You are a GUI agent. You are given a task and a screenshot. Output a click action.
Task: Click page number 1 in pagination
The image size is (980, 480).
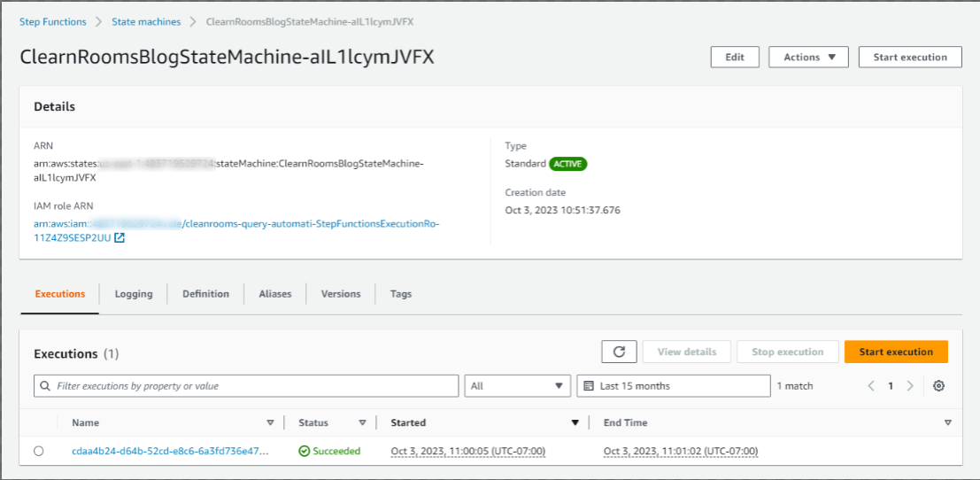pyautogui.click(x=891, y=386)
